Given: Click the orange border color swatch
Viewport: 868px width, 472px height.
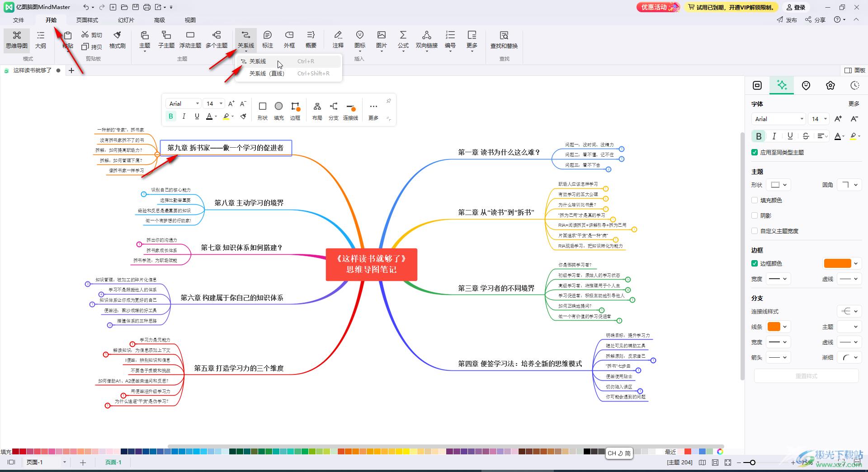Looking at the screenshot, I should click(x=838, y=263).
